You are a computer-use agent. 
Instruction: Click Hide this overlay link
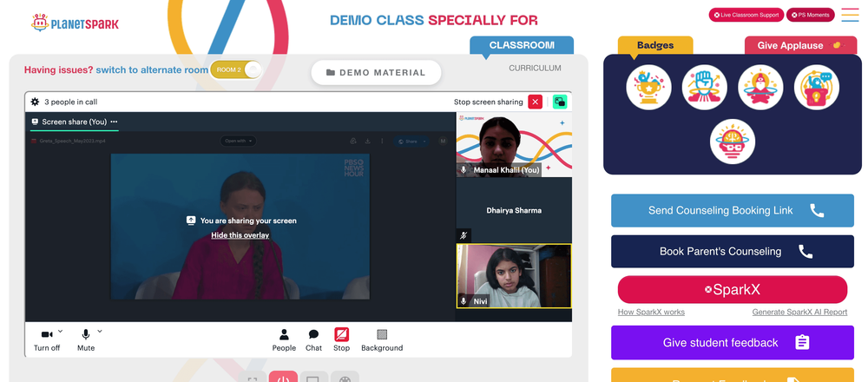(240, 235)
